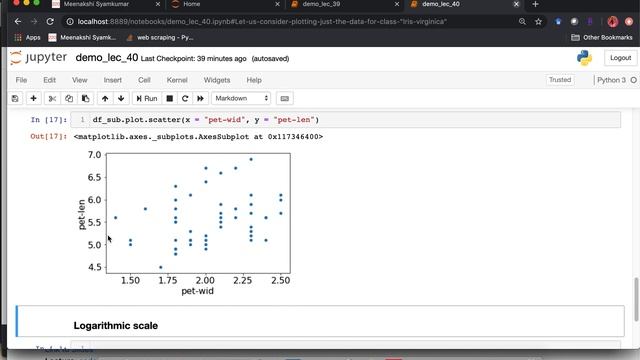Image resolution: width=640 pixels, height=360 pixels.
Task: Cut selected cells with the scissors icon
Action: pos(52,98)
